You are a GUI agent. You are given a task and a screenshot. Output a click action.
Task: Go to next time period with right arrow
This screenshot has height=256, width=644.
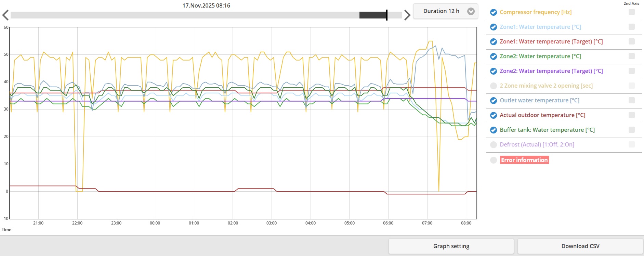pos(407,15)
